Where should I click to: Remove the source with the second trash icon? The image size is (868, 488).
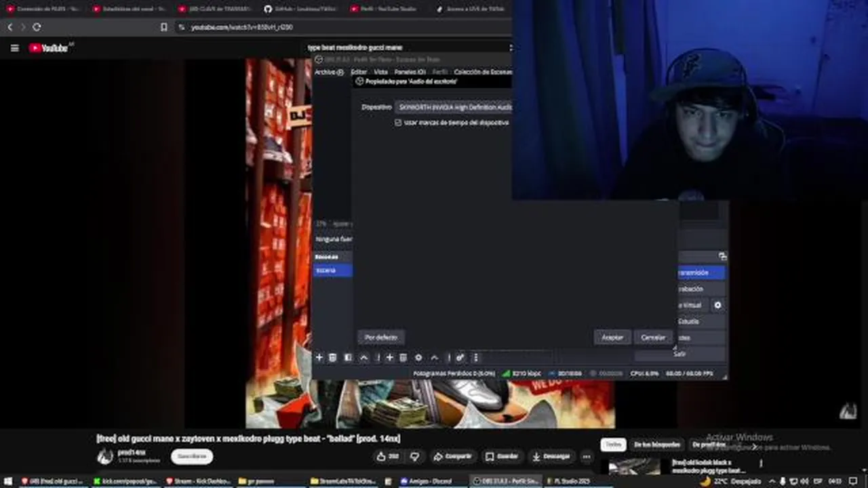[x=403, y=357]
